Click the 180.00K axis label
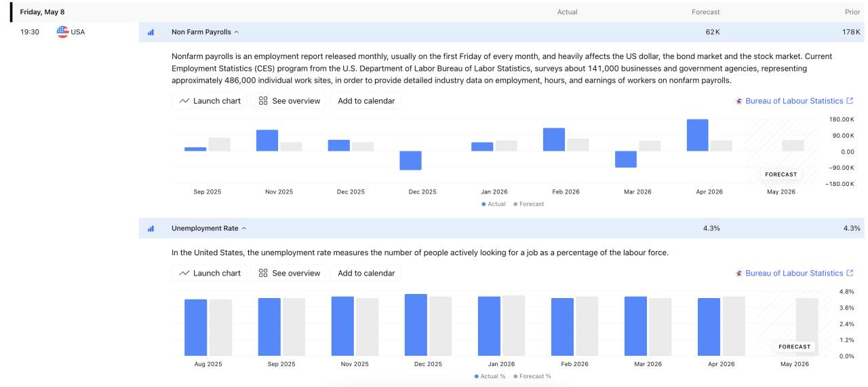868x387 pixels. click(x=841, y=119)
